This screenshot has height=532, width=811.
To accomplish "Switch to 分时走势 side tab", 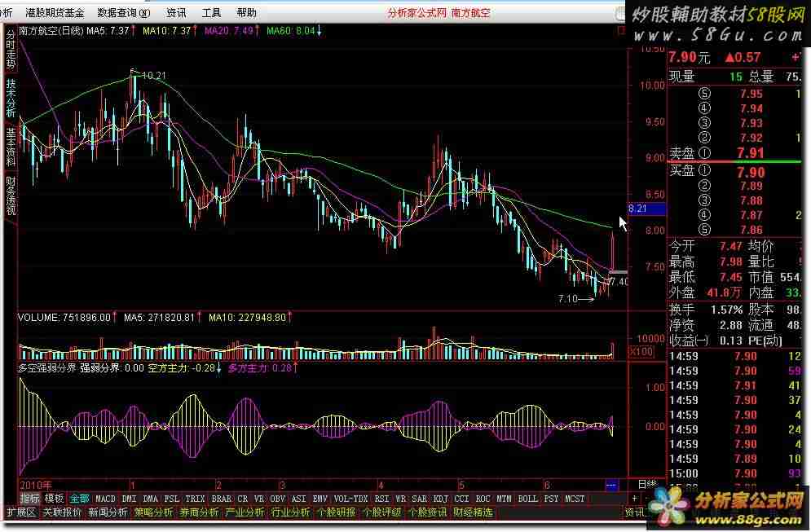I will (11, 50).
